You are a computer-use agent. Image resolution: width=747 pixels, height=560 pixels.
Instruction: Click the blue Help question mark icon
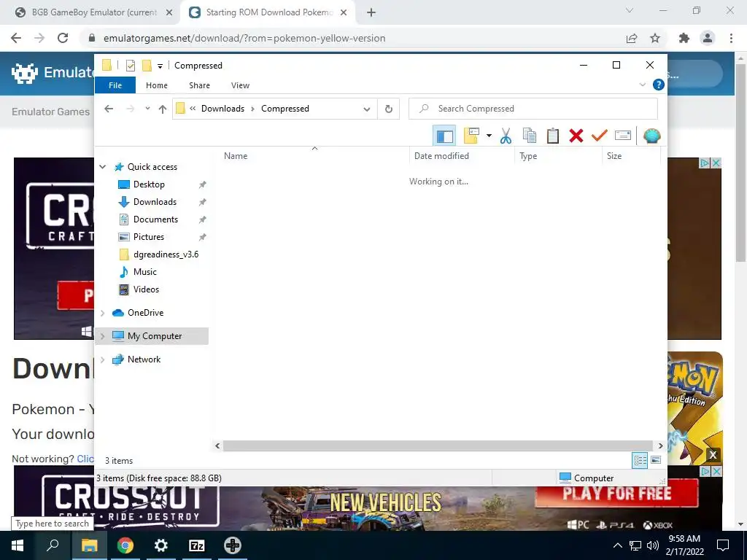pyautogui.click(x=659, y=85)
